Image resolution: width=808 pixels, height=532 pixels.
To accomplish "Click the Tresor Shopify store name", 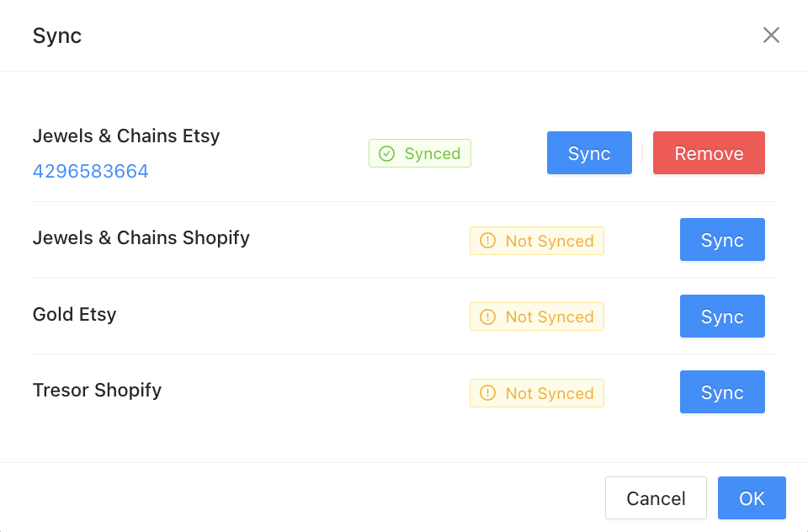I will (97, 391).
